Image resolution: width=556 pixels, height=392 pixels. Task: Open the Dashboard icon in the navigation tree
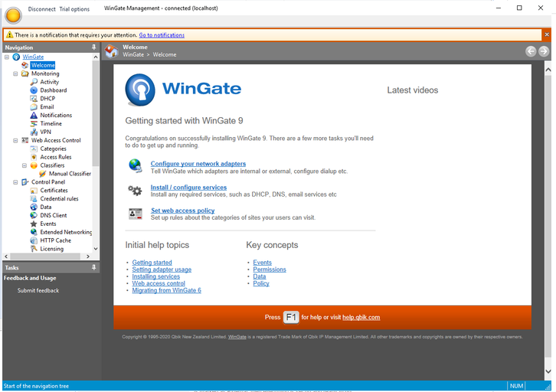34,90
